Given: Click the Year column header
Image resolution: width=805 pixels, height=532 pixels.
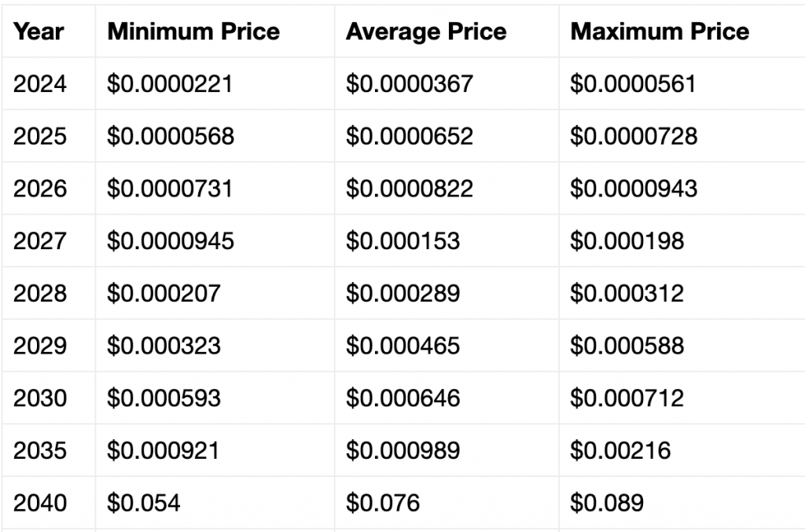Looking at the screenshot, I should [x=39, y=31].
